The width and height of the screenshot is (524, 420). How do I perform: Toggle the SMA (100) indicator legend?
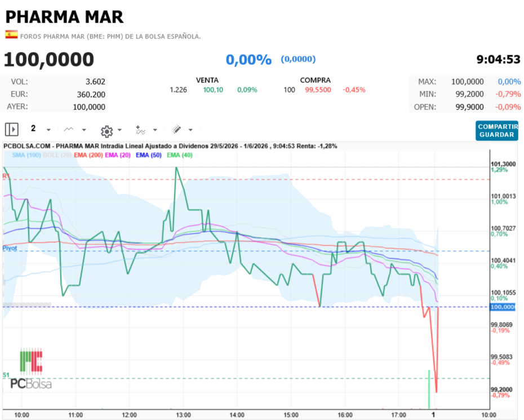click(26, 155)
